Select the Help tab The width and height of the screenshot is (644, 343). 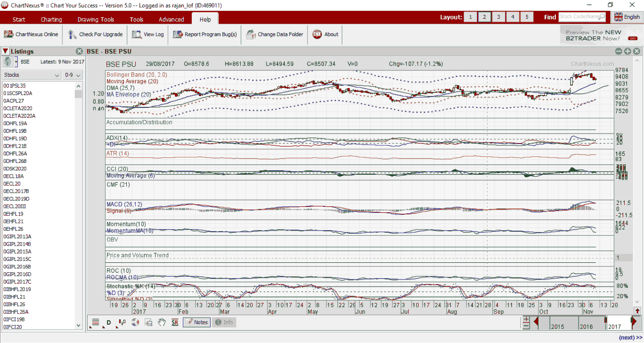[x=205, y=19]
